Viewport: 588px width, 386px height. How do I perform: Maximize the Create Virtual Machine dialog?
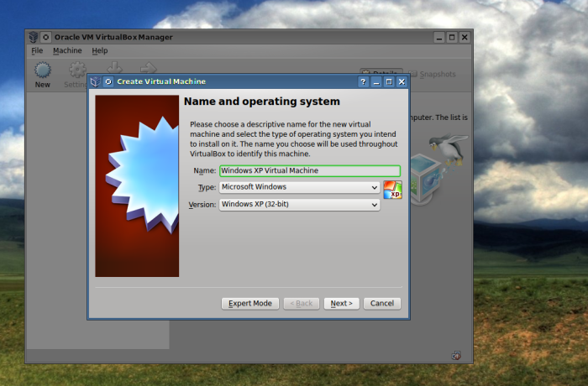point(389,81)
